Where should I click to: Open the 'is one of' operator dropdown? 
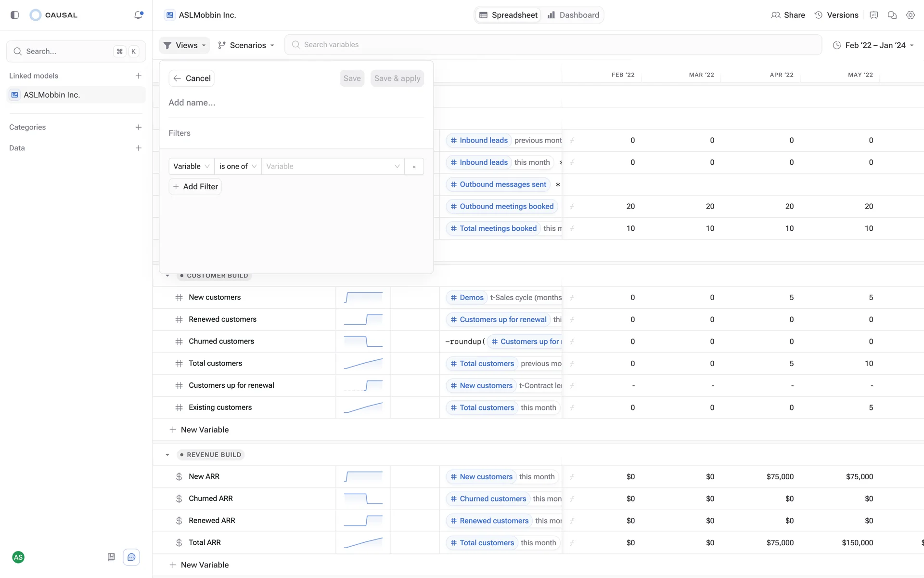coord(238,167)
